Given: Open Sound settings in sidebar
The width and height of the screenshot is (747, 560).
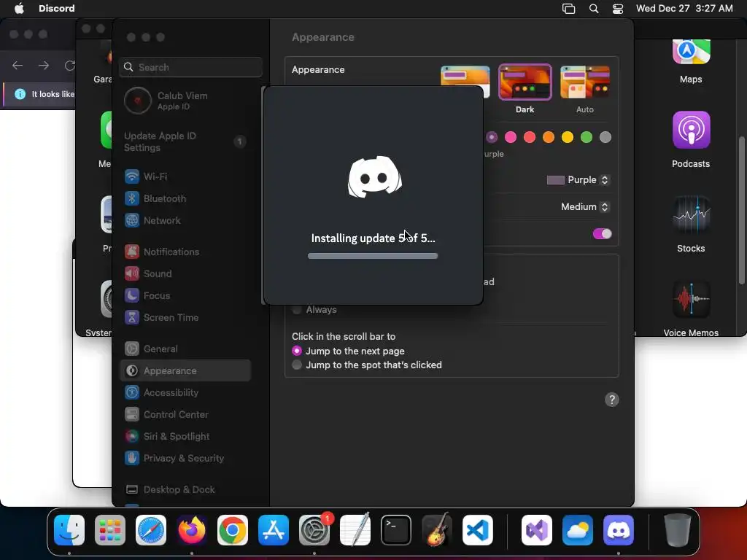Looking at the screenshot, I should [185, 274].
